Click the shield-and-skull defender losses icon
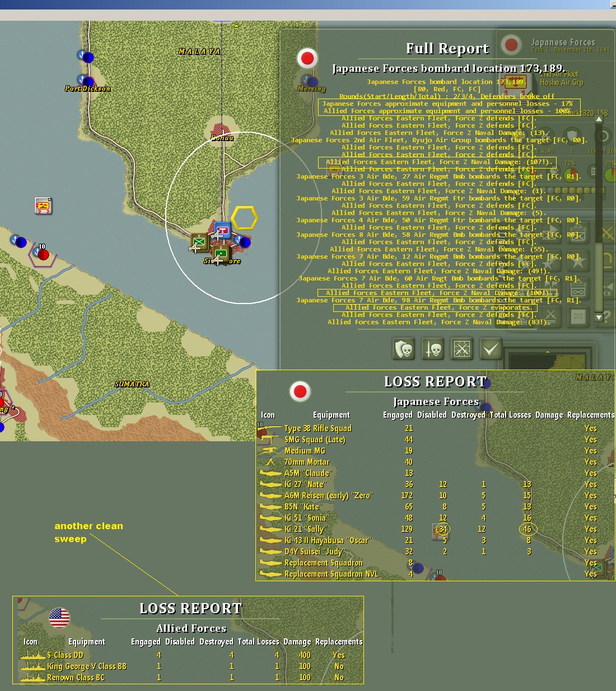Screen dimensions: 616x691 point(404,349)
